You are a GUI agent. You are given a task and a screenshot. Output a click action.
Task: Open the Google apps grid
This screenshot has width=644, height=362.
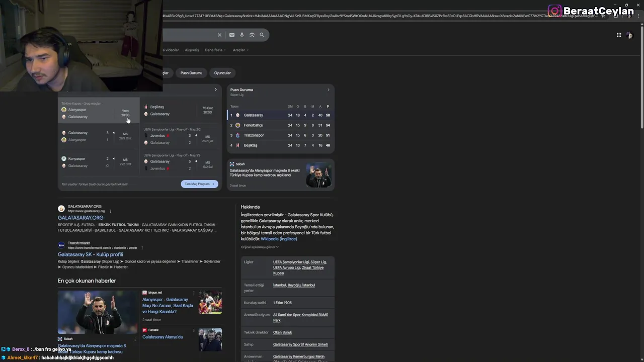pos(619,35)
